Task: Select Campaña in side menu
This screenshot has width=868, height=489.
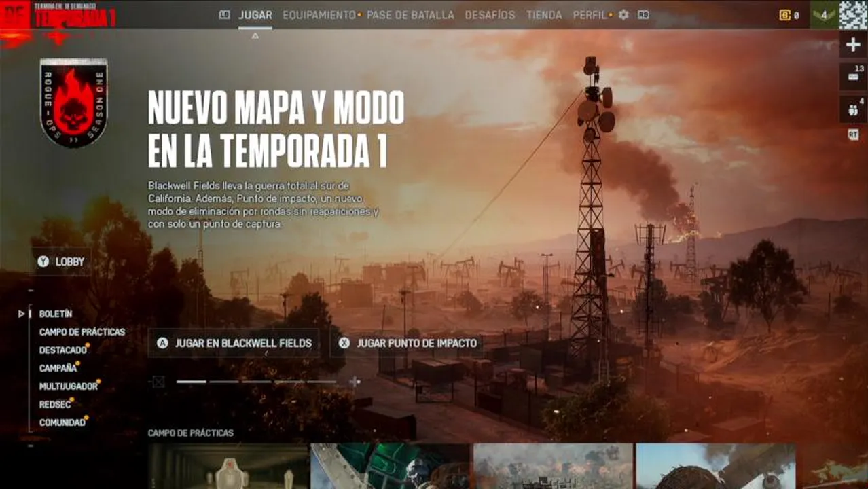Action: pos(58,368)
